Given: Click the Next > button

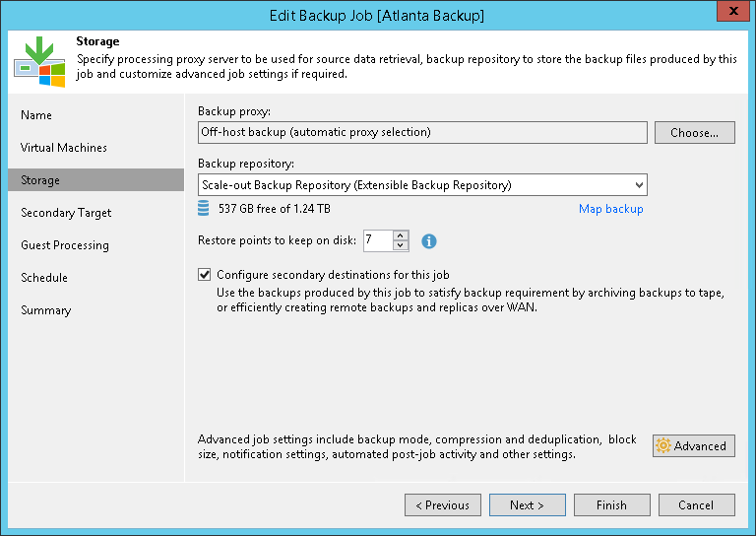Looking at the screenshot, I should pos(527,505).
